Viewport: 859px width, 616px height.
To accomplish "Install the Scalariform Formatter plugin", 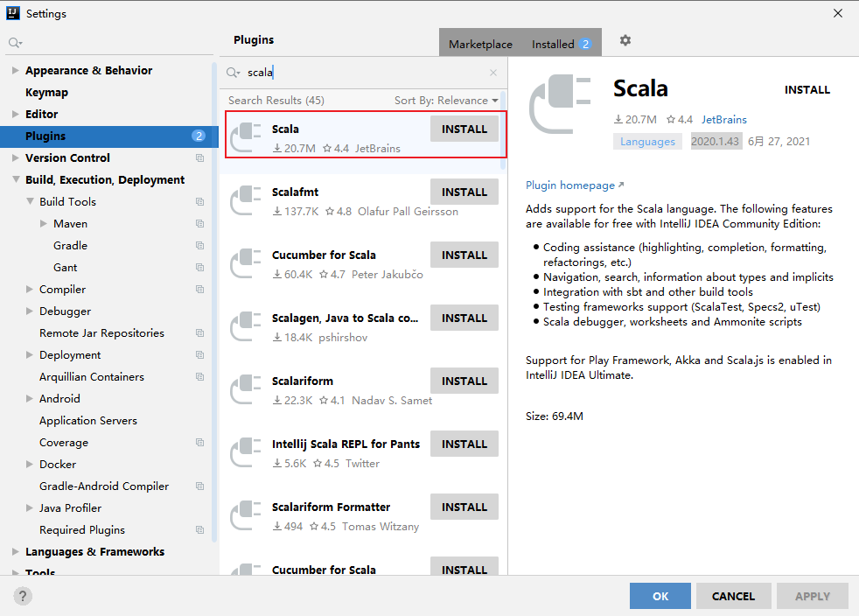I will (x=464, y=507).
